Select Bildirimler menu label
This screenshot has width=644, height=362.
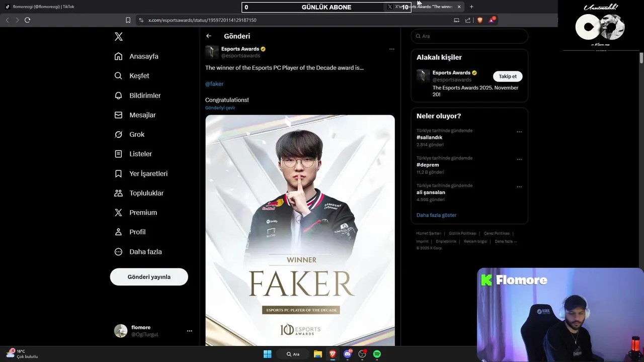tap(145, 96)
